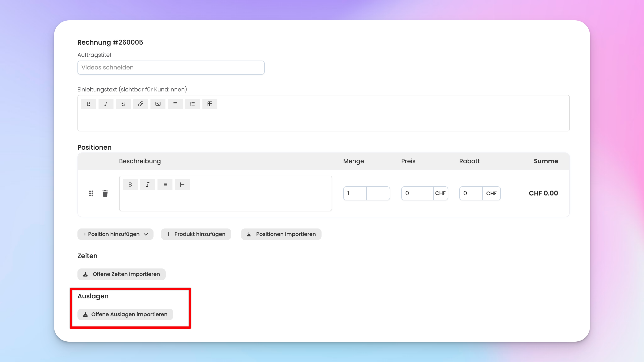
Task: Open the Menge unit field
Action: click(378, 193)
